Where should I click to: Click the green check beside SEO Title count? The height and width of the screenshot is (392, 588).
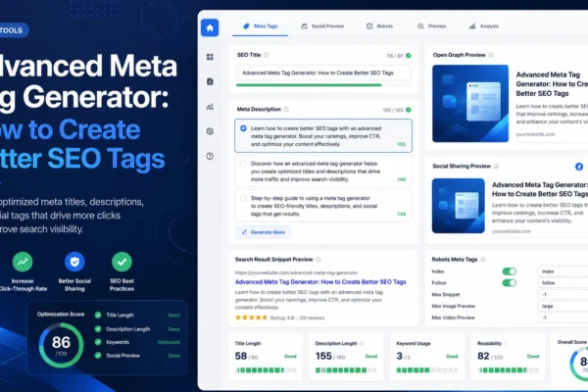tap(409, 56)
